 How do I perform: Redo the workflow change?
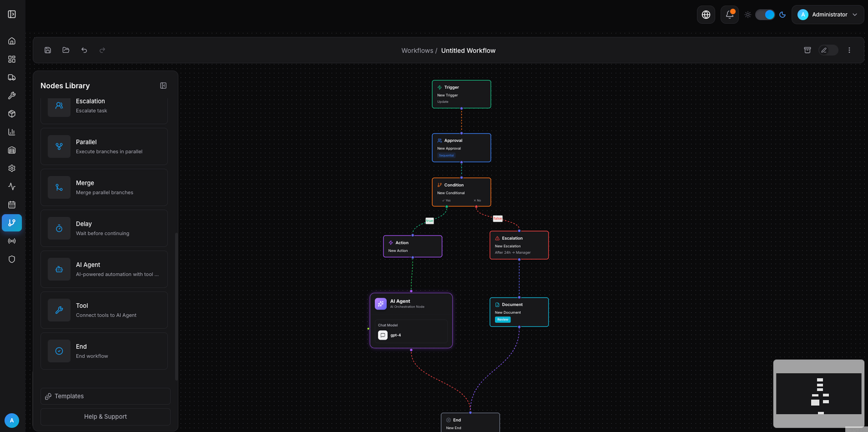pyautogui.click(x=102, y=50)
